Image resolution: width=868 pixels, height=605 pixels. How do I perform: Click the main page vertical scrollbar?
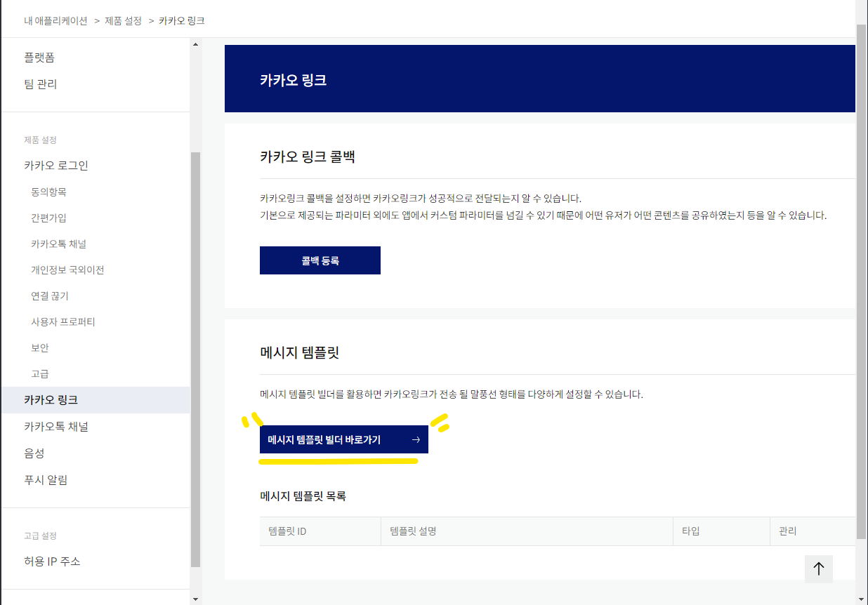tap(861, 281)
